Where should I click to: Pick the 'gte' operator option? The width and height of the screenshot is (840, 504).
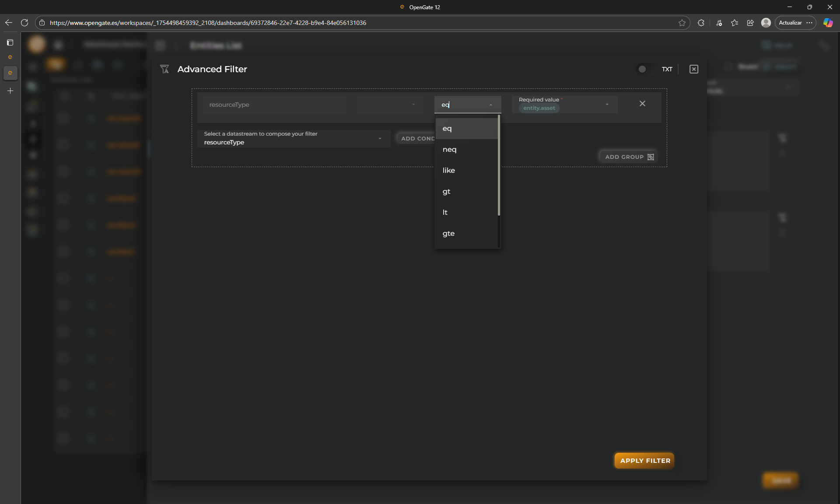pos(448,234)
